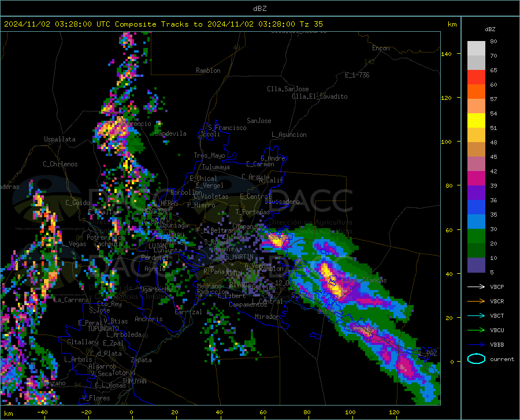520x420 pixels.
Task: Click the 'Campamentos' map label
Action: coord(248,304)
